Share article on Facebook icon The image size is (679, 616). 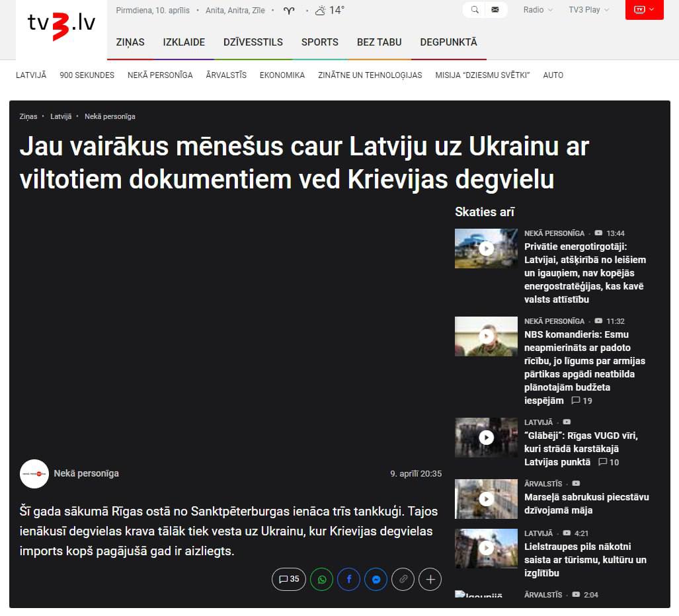pyautogui.click(x=348, y=580)
